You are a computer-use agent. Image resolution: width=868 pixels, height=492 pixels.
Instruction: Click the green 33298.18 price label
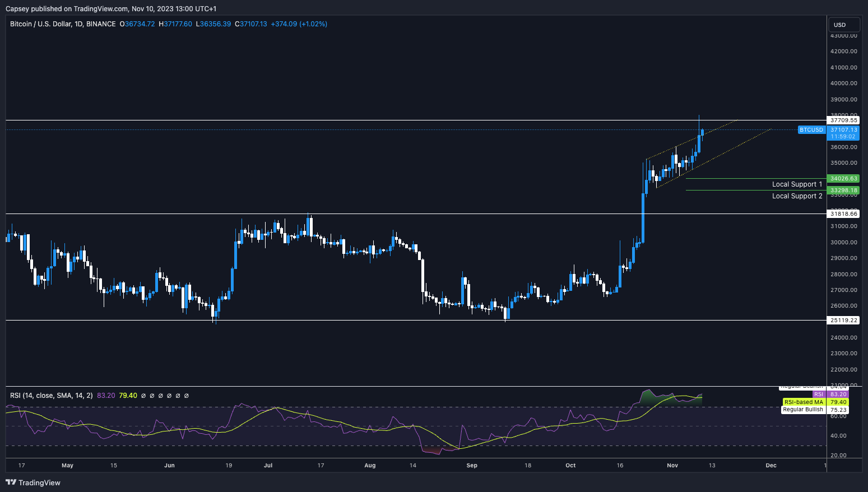point(843,190)
